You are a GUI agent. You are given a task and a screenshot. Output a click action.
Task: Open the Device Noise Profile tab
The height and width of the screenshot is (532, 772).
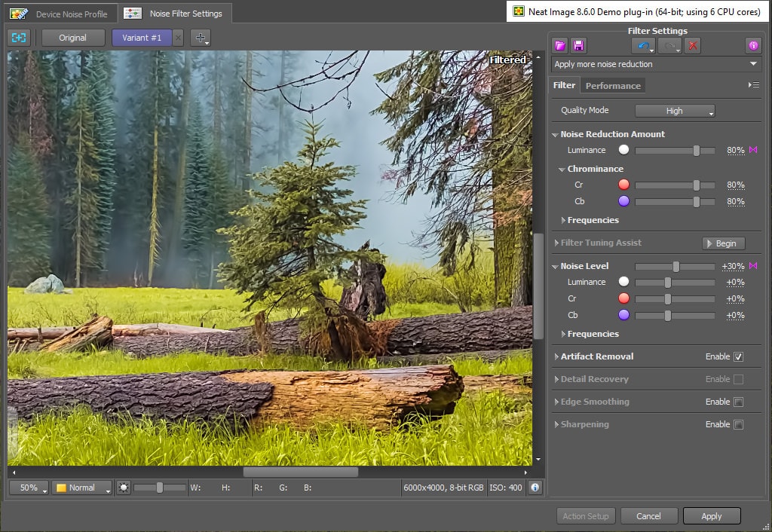click(x=62, y=14)
